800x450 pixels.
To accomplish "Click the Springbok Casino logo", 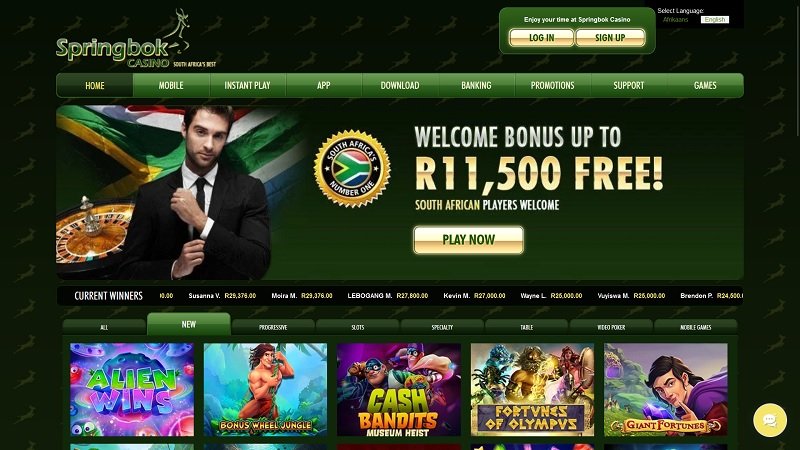I will pyautogui.click(x=136, y=39).
